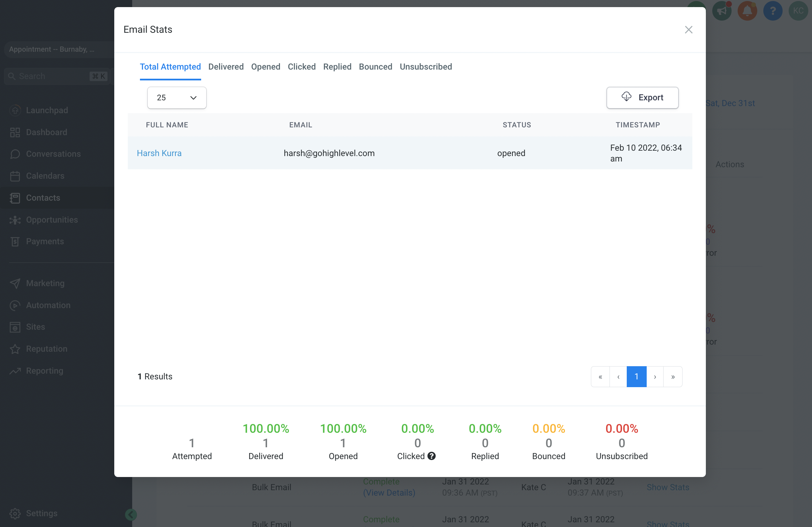Click pagination page 1 button

point(636,377)
